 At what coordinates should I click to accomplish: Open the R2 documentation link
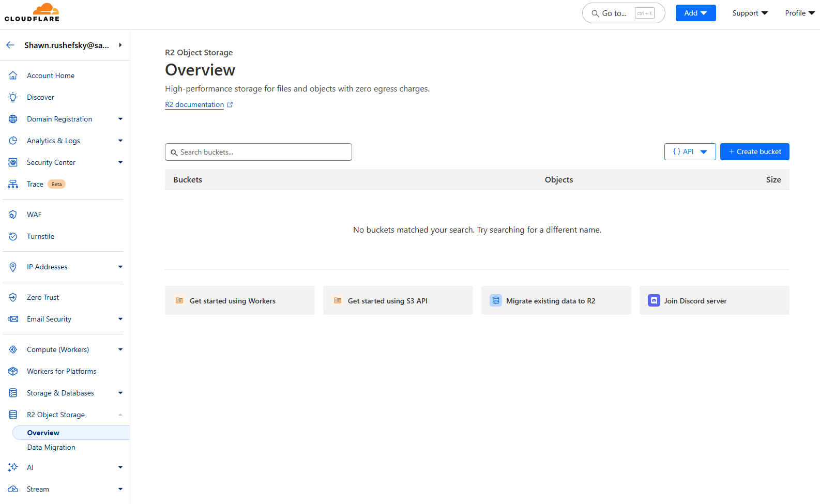194,104
